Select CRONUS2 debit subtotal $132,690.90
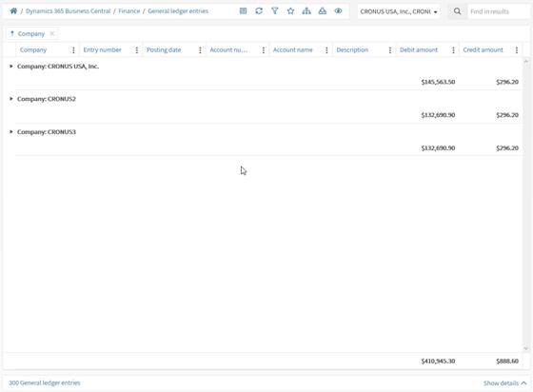 click(x=438, y=115)
